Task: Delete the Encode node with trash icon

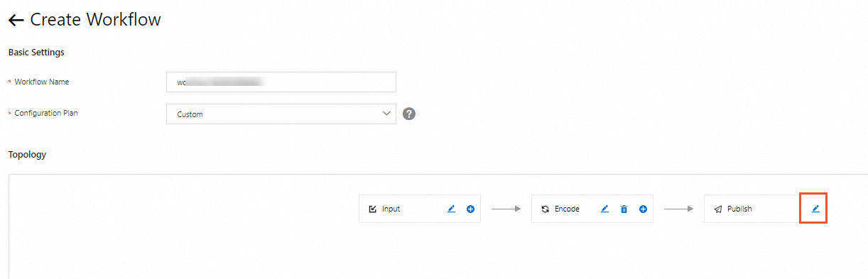Action: [x=624, y=209]
